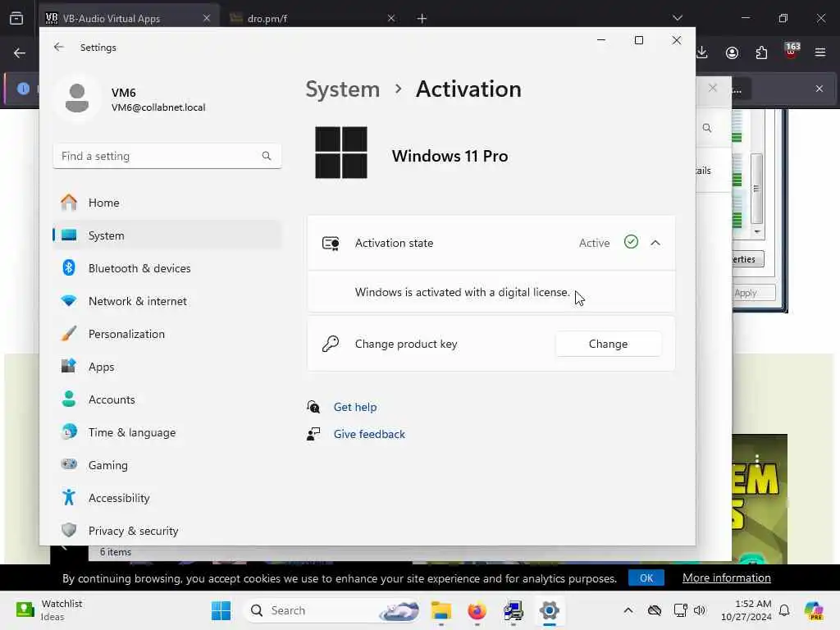This screenshot has width=840, height=630.
Task: Open Home in Settings sidebar
Action: tap(167, 203)
